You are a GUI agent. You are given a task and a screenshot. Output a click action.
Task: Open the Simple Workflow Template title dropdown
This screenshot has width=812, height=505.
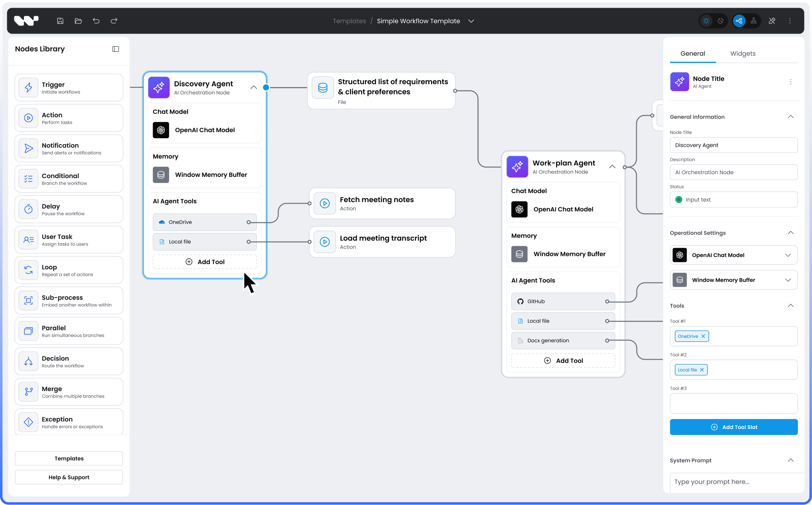coord(471,21)
